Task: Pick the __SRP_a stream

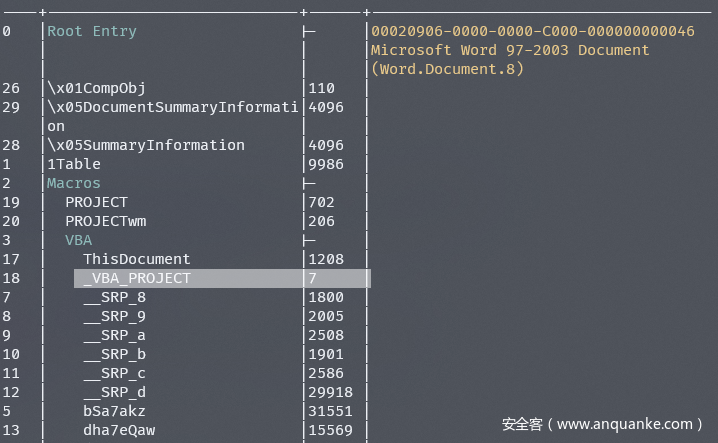Action: pos(114,335)
